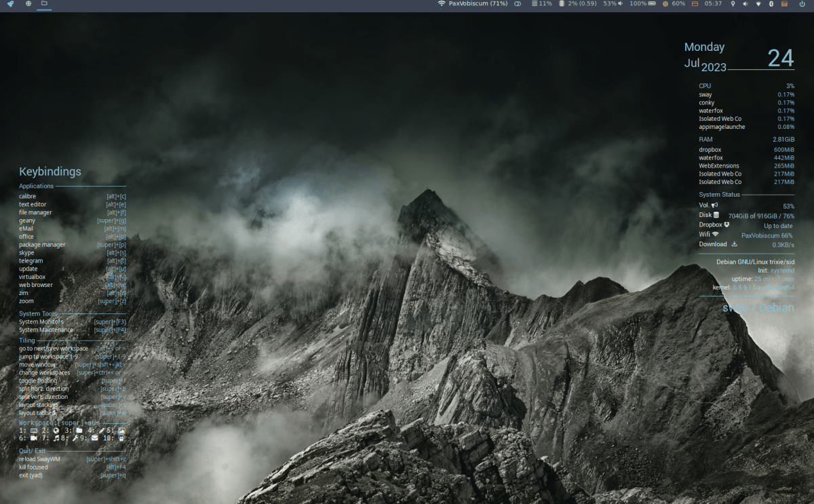
Task: Mute audio via the tray speaker icon
Action: (745, 4)
